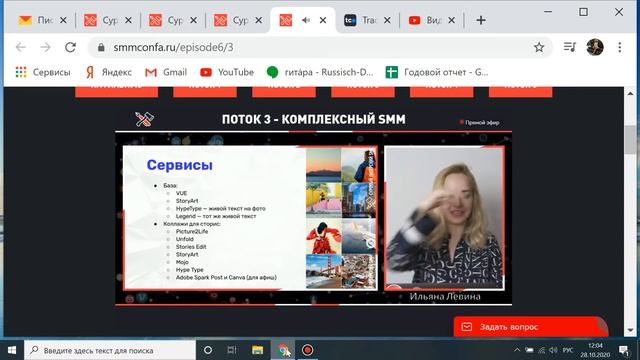This screenshot has width=640, height=360.
Task: Click the "Прямой эфир" live indicator
Action: pyautogui.click(x=480, y=122)
